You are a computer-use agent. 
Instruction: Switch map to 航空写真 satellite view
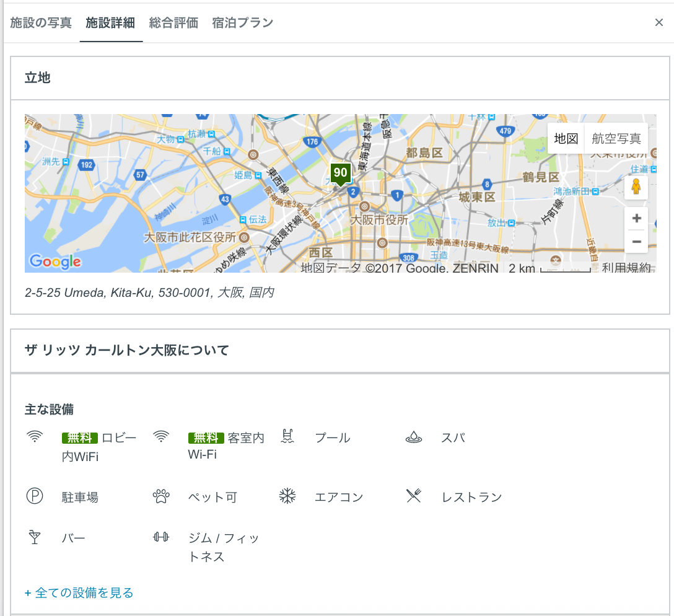616,138
